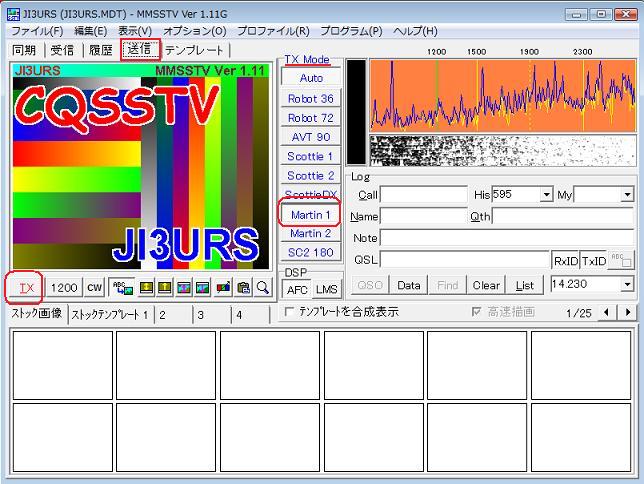Open オプション(O) menu
Viewport: 644px width, 484px height.
click(195, 31)
